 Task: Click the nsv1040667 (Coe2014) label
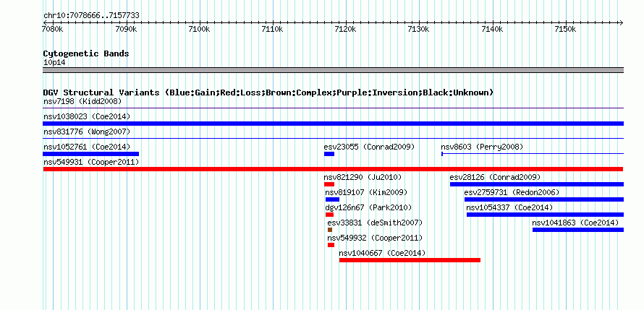click(x=382, y=253)
